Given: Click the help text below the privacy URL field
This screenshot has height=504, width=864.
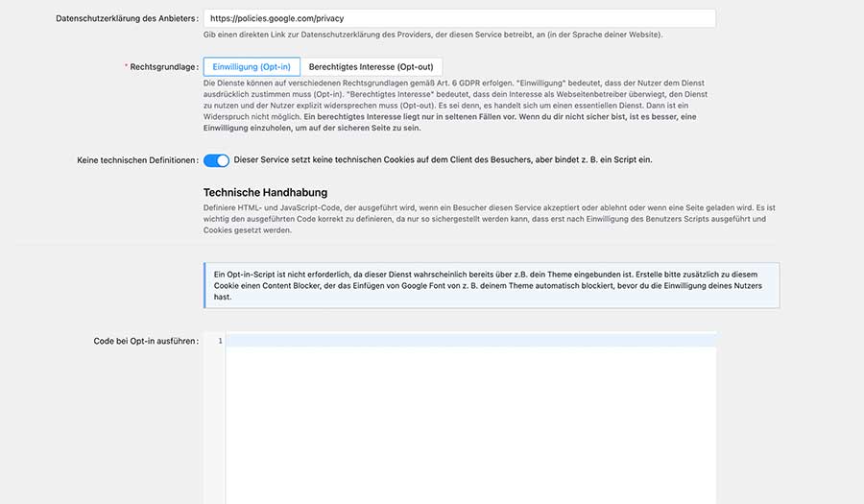Looking at the screenshot, I should click(432, 35).
